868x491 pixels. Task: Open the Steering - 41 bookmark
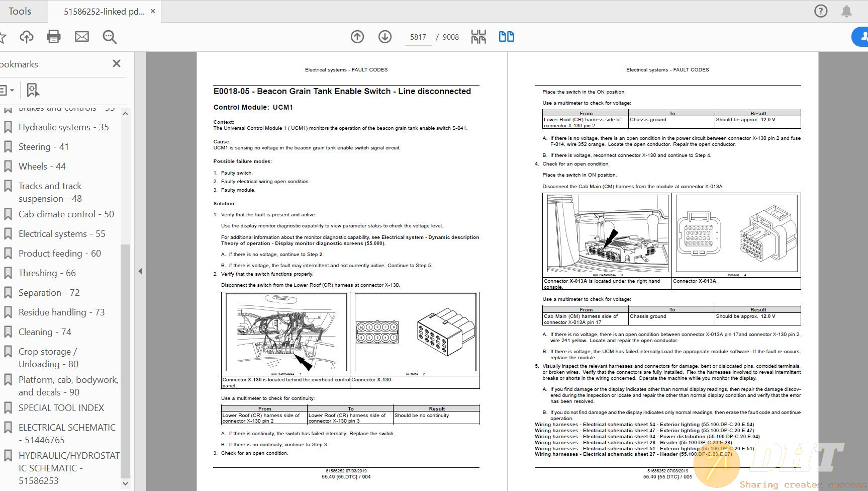click(x=44, y=147)
